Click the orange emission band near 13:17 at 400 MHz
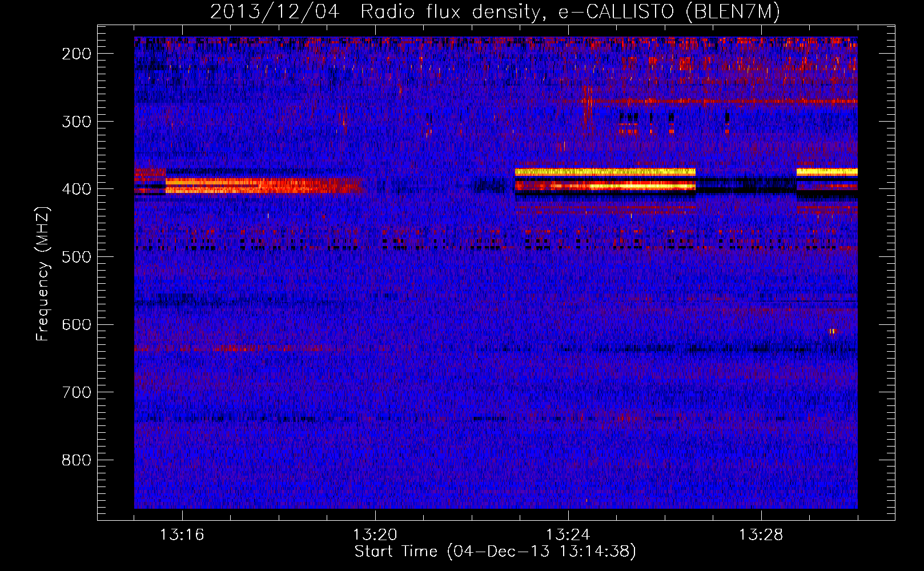The height and width of the screenshot is (571, 924). (266, 186)
